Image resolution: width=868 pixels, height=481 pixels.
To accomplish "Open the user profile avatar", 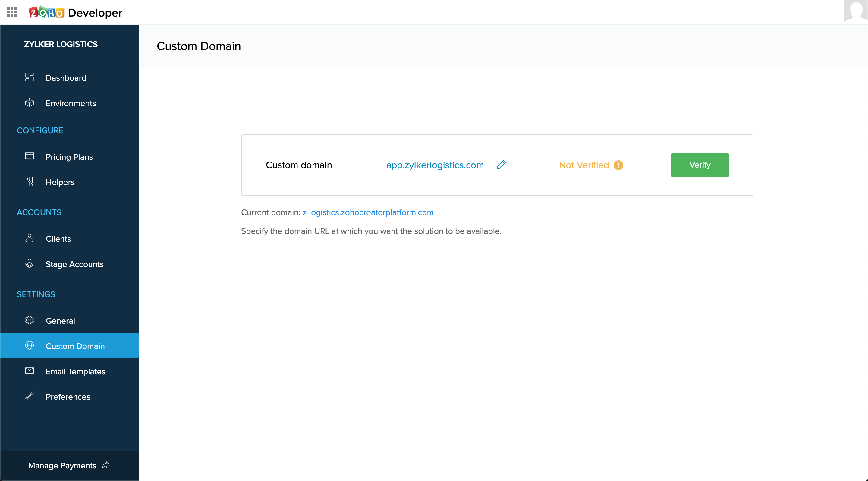I will (856, 12).
